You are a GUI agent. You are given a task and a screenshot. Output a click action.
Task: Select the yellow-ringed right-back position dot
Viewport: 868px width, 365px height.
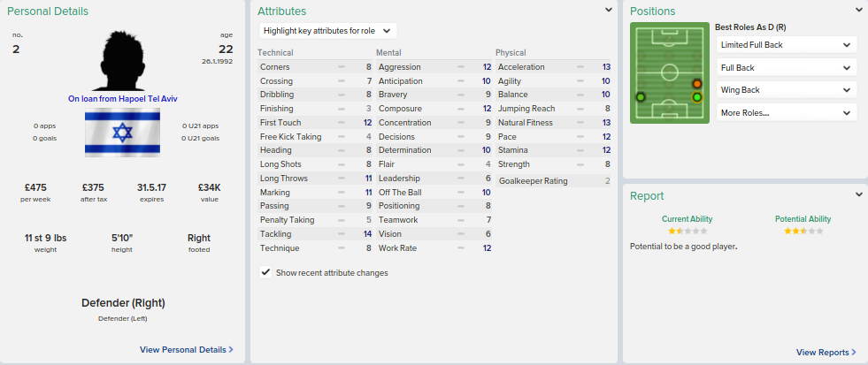click(x=697, y=97)
